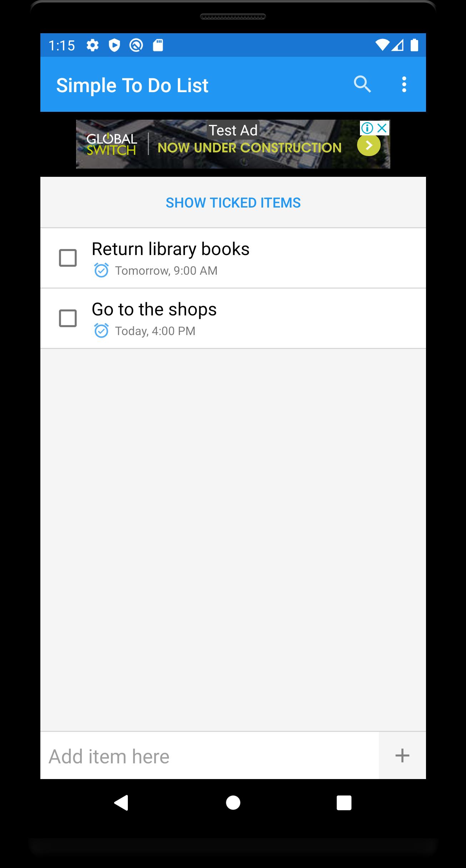Image resolution: width=466 pixels, height=868 pixels.
Task: Open the Go to the shops item
Action: coord(154,309)
